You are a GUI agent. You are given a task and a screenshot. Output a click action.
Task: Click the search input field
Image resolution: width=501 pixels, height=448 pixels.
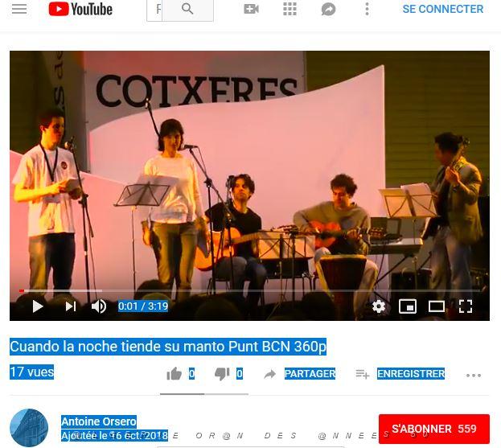point(154,10)
